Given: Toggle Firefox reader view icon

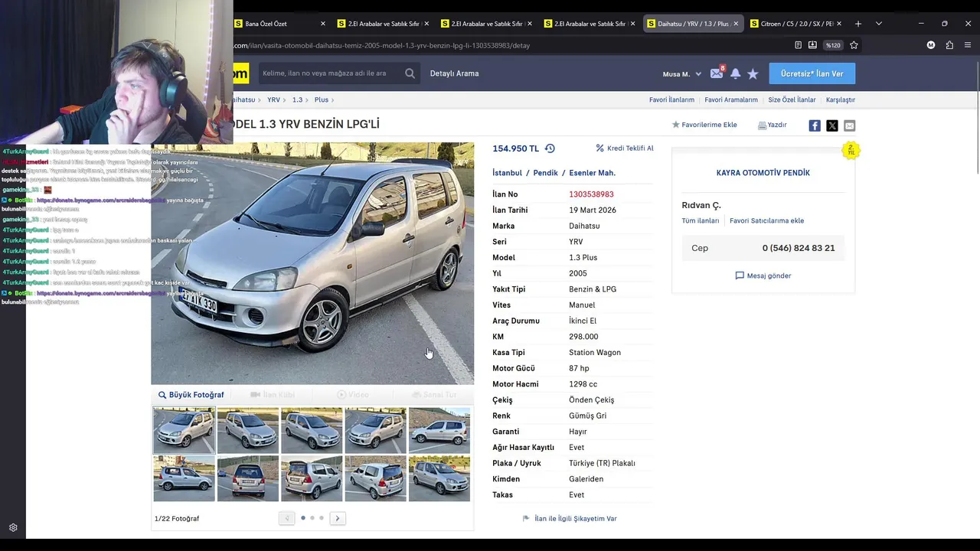Looking at the screenshot, I should pos(798,45).
